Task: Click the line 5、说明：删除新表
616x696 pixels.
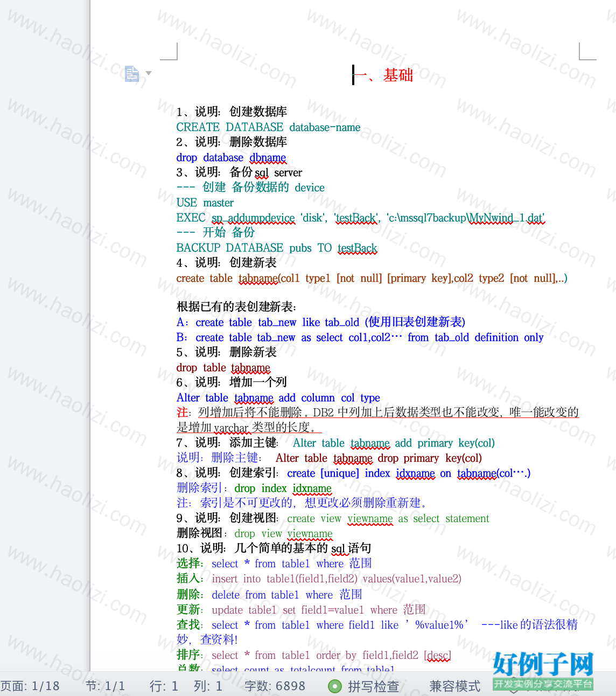Action: [x=226, y=352]
